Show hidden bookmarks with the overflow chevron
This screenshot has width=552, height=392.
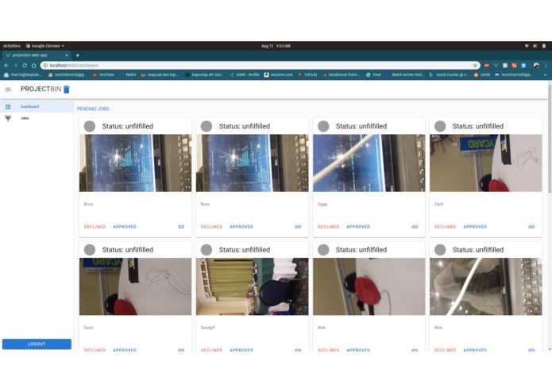click(546, 75)
